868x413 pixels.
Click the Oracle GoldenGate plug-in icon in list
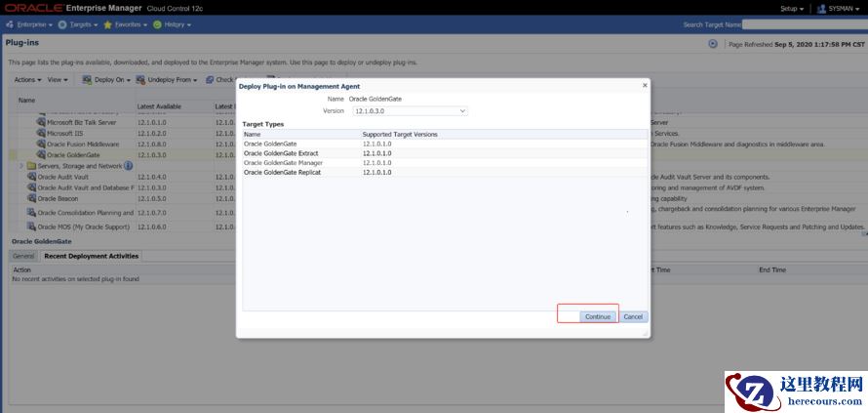pyautogui.click(x=41, y=154)
